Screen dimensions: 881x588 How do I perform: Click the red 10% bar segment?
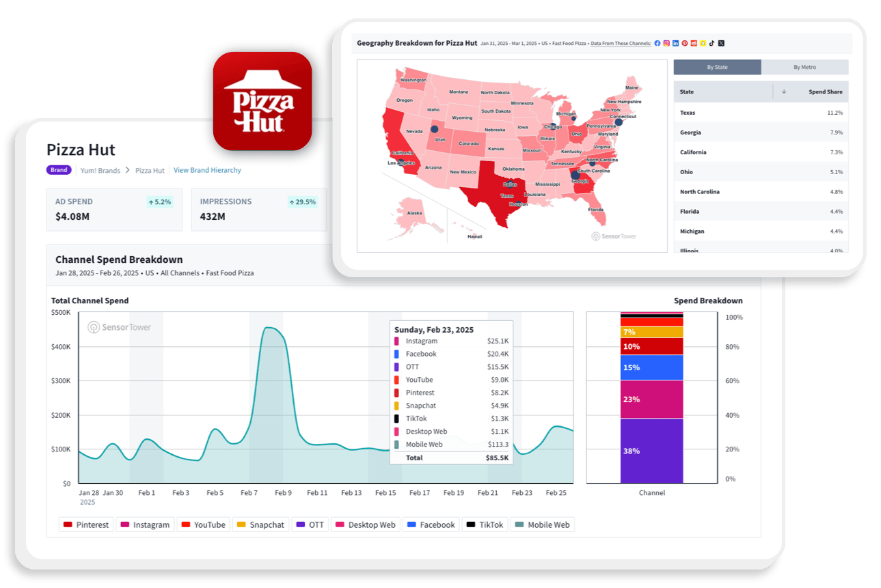click(651, 346)
